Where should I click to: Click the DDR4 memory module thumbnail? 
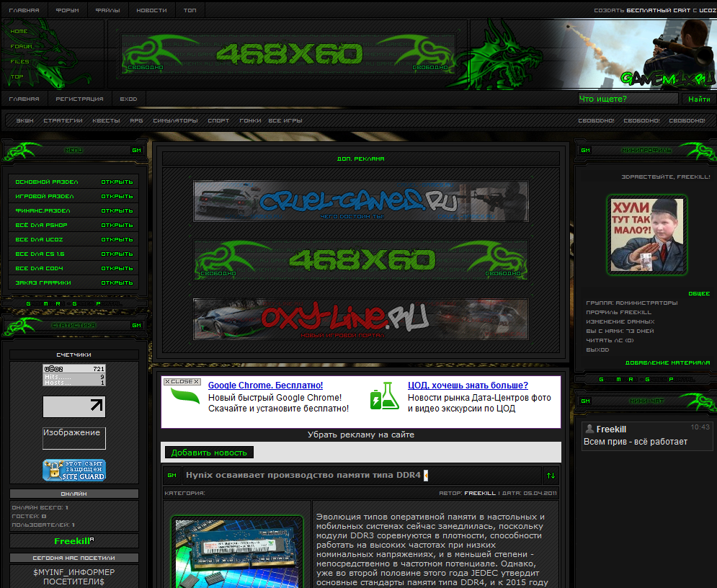(x=238, y=553)
